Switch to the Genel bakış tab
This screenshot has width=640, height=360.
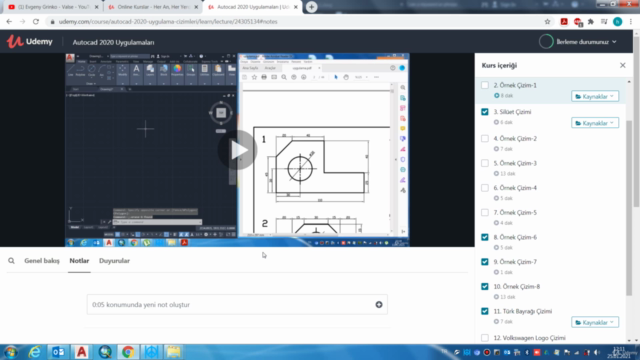[42, 260]
